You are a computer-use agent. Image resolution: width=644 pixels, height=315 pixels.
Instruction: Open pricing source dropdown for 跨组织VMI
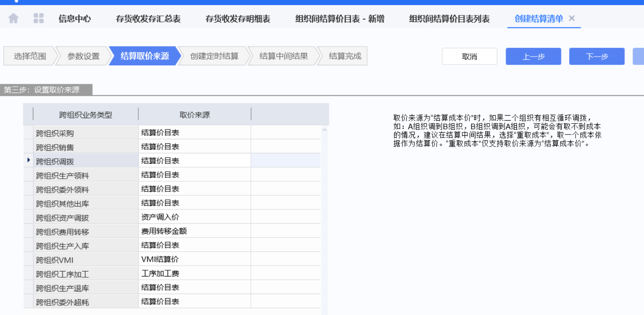point(195,259)
